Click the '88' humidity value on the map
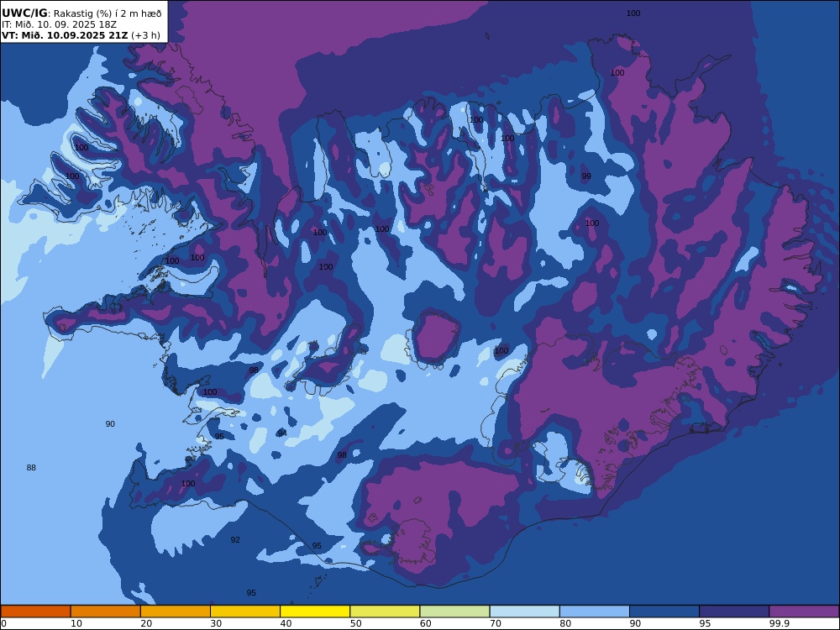 pyautogui.click(x=31, y=468)
